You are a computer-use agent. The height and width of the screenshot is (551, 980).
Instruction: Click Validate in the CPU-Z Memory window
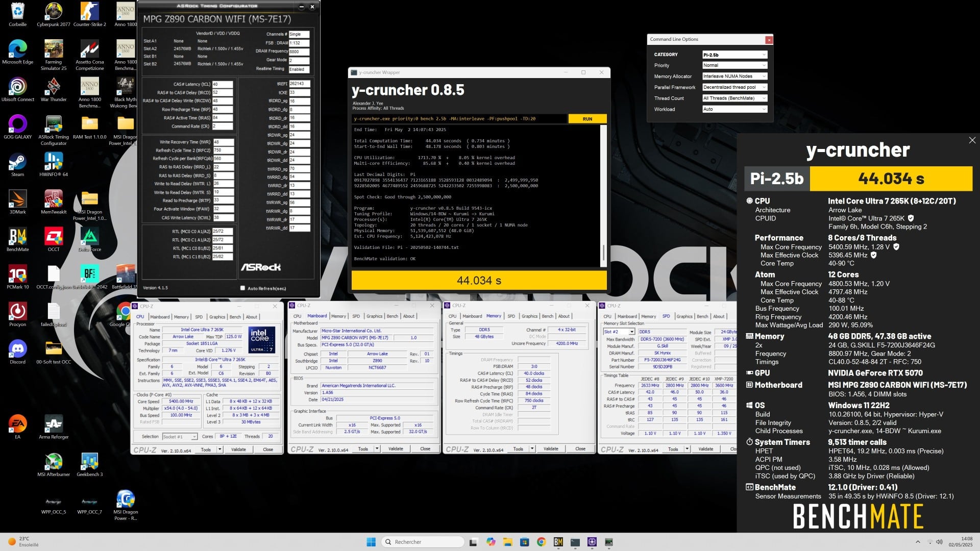click(551, 449)
